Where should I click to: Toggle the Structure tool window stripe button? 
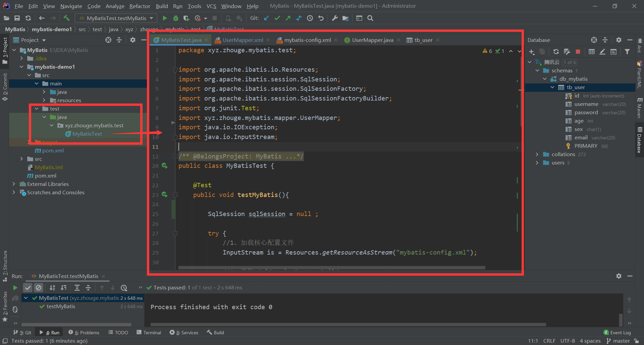pos(5,266)
